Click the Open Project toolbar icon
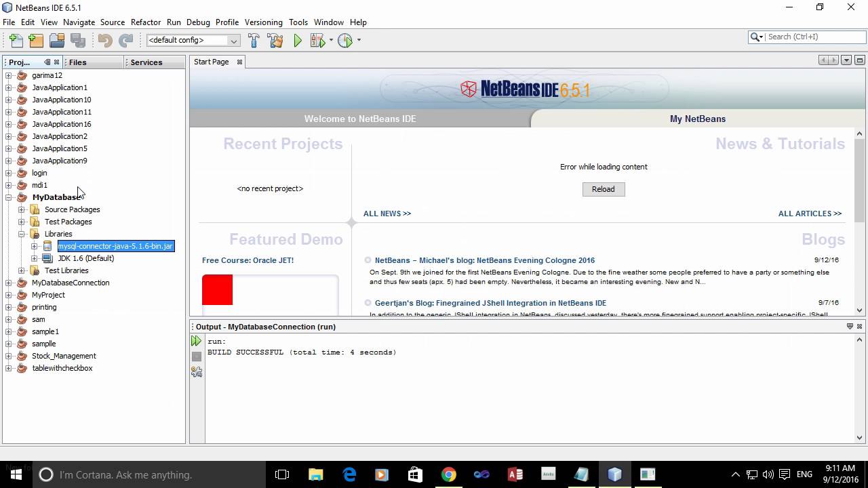868x488 pixels. [57, 41]
